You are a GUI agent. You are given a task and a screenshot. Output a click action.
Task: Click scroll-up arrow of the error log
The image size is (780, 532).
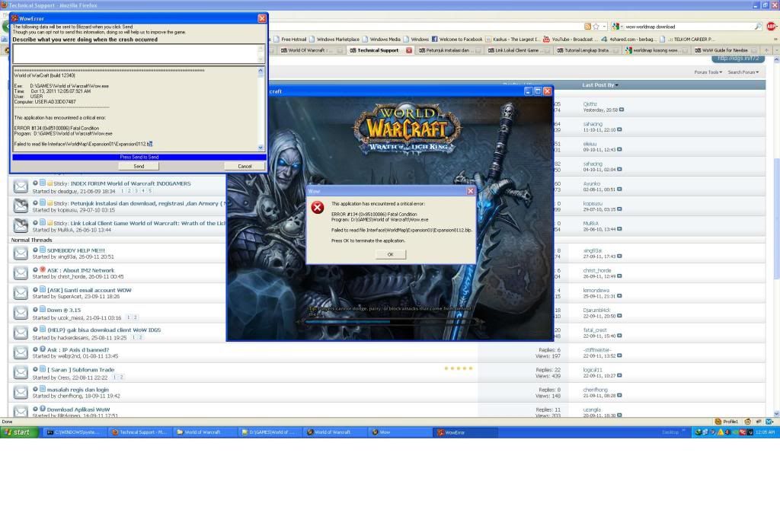coord(261,71)
